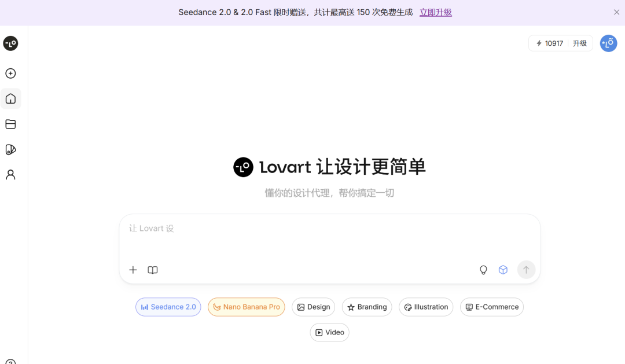Click the 立即升级 promotion link
The width and height of the screenshot is (625, 364).
pos(435,12)
